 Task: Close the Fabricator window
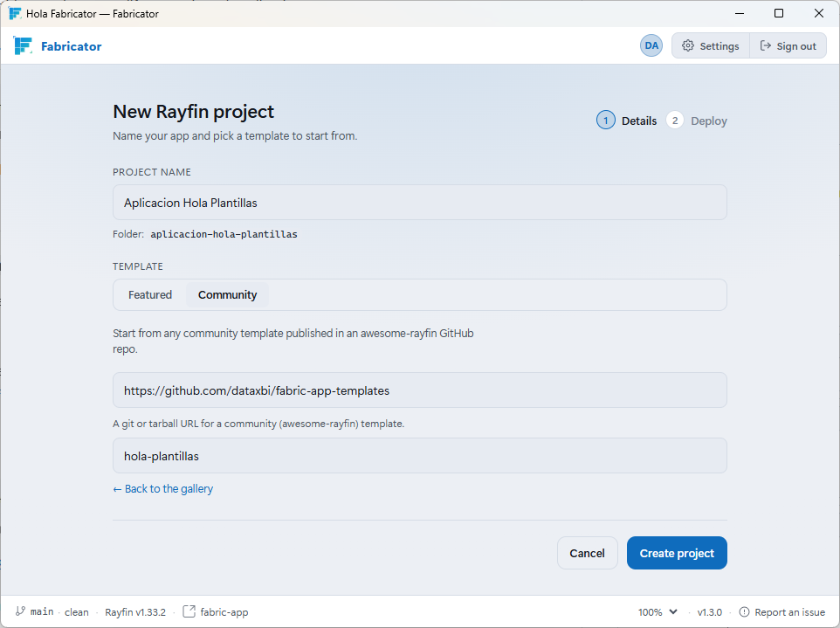818,13
